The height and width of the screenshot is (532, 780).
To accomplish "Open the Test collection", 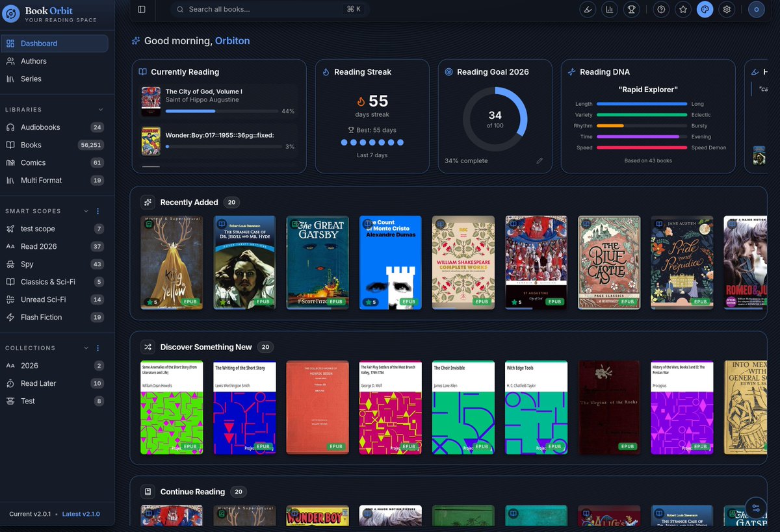I will click(x=55, y=401).
